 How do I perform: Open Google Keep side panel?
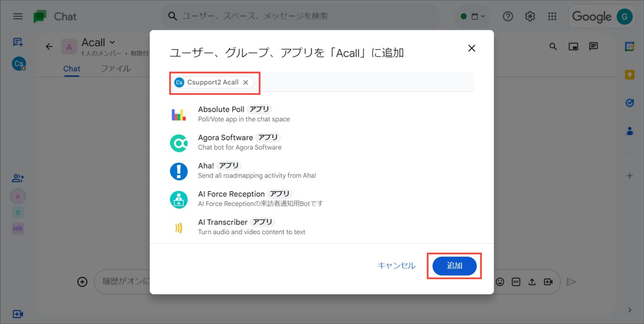[630, 75]
